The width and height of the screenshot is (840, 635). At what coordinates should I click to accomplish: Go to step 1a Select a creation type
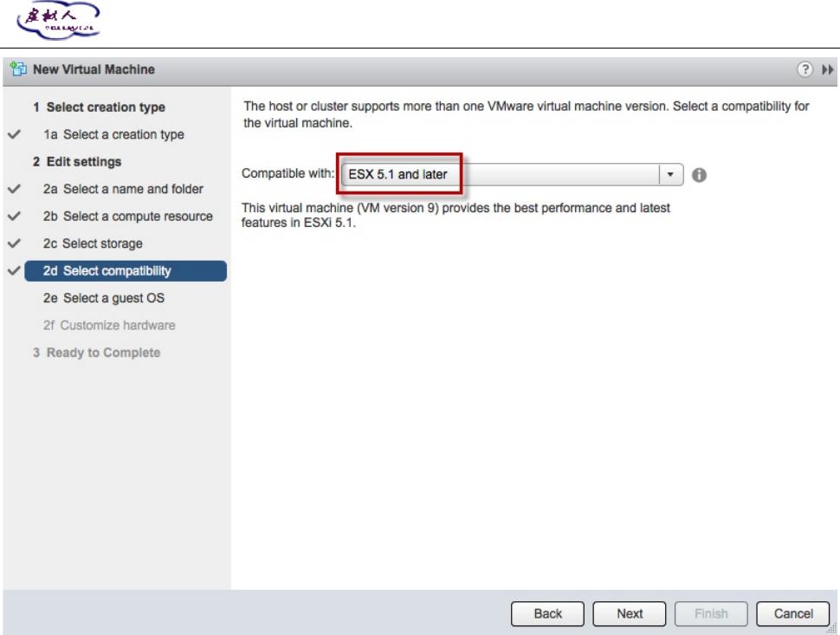tap(113, 134)
